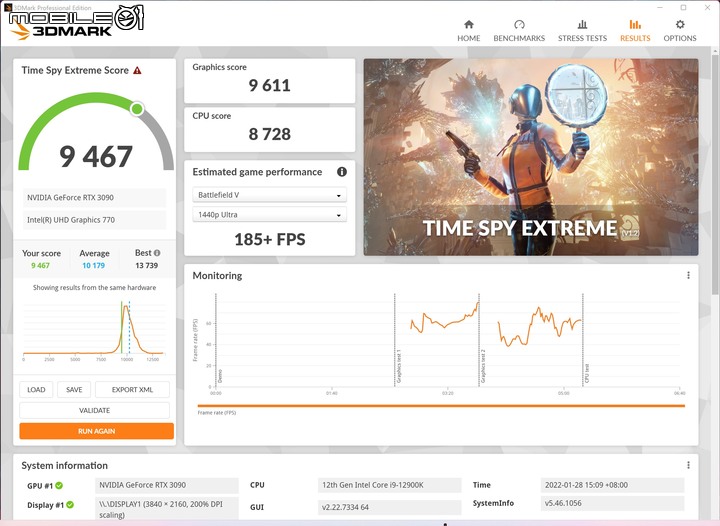This screenshot has height=526, width=720.
Task: Select the Results tab
Action: (635, 31)
